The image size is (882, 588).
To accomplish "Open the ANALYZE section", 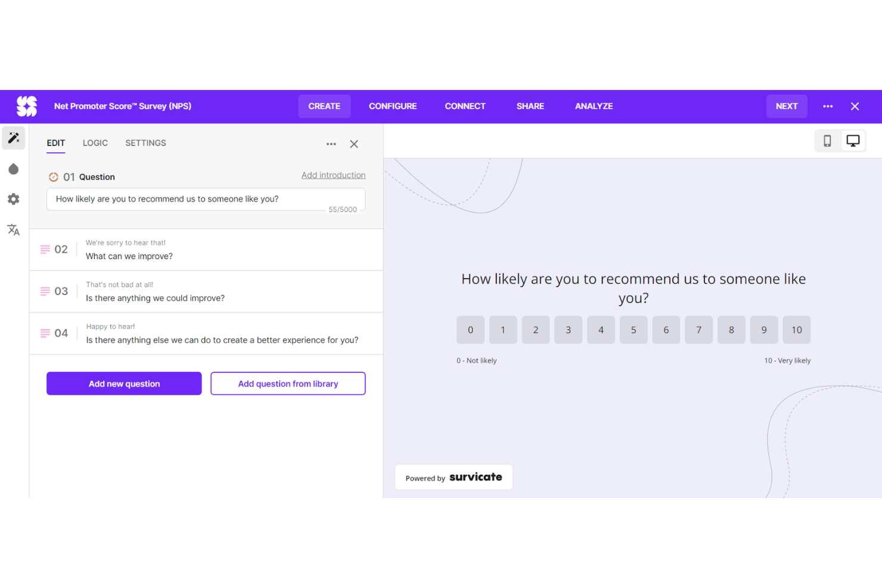I will click(x=594, y=106).
